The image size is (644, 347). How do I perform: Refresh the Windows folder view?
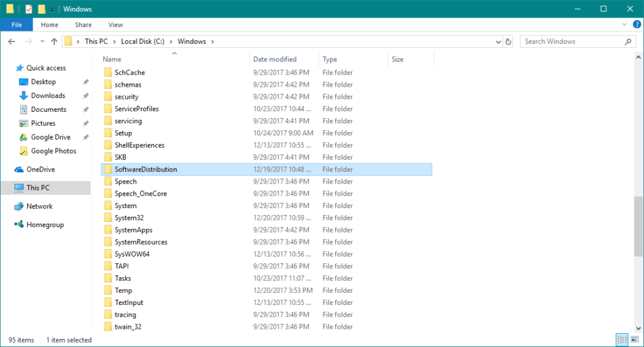pos(508,41)
